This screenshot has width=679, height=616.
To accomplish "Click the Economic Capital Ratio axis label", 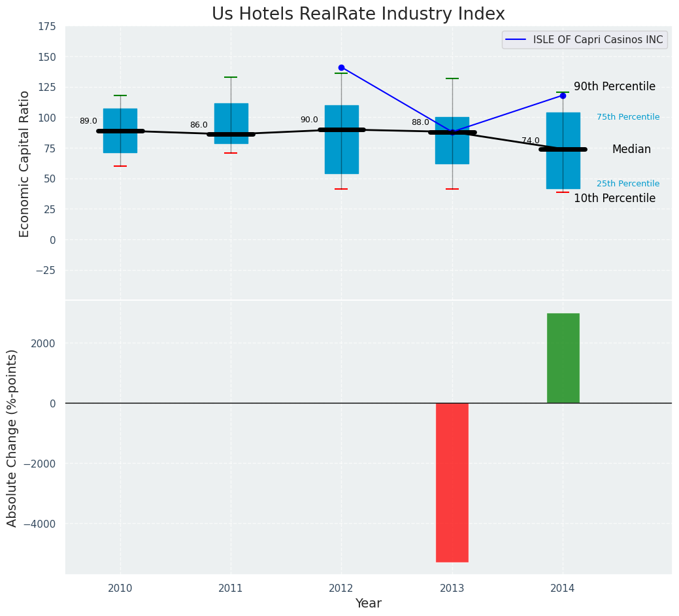I will click(x=25, y=163).
